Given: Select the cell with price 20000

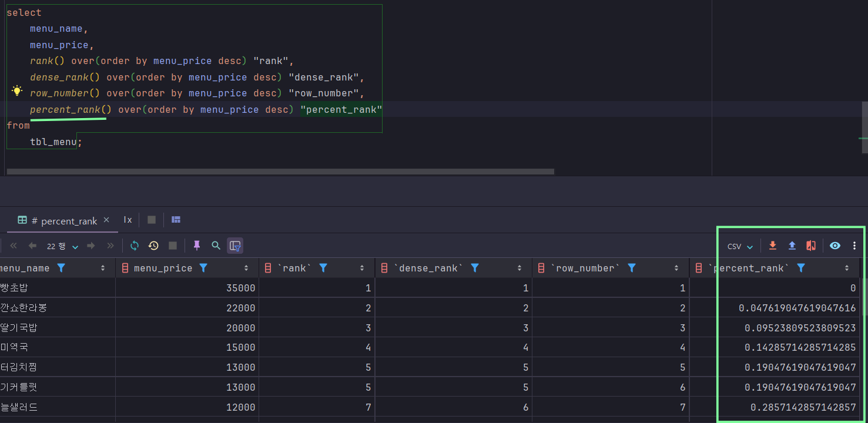Looking at the screenshot, I should [187, 328].
